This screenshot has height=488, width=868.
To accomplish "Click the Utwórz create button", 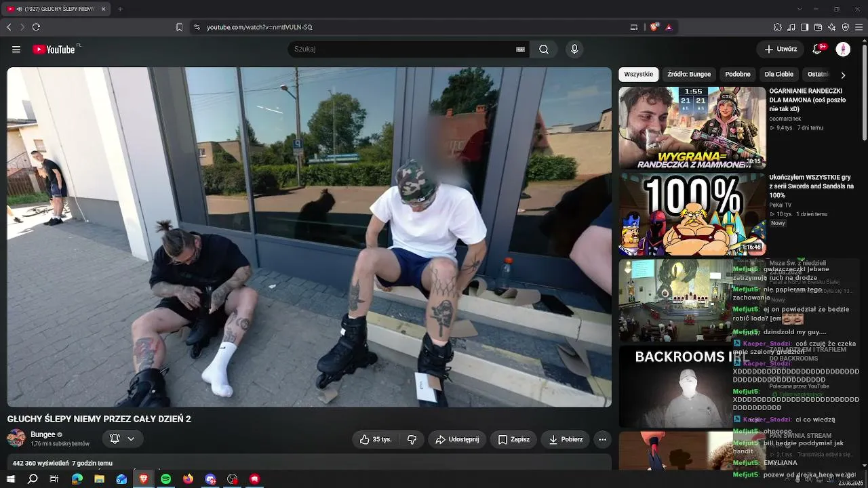I will (x=781, y=49).
